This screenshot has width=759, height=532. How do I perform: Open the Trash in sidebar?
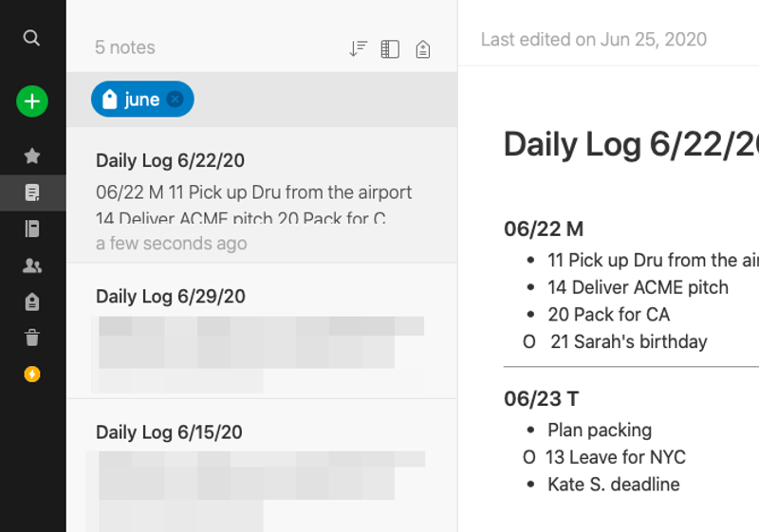32,338
